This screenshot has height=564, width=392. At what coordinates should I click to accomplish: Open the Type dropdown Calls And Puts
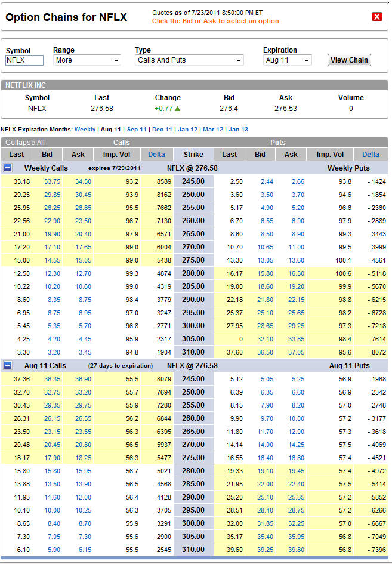tap(189, 60)
